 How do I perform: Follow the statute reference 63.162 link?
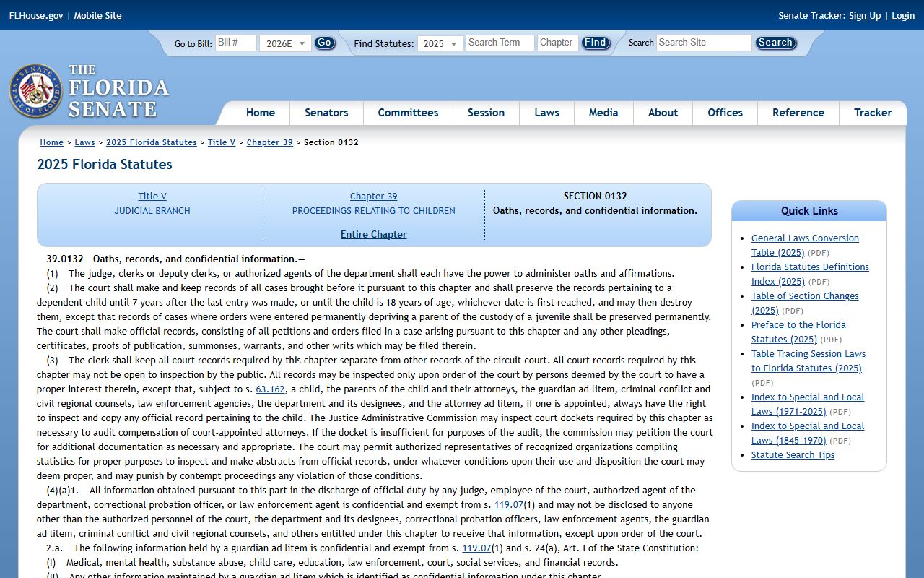point(271,389)
